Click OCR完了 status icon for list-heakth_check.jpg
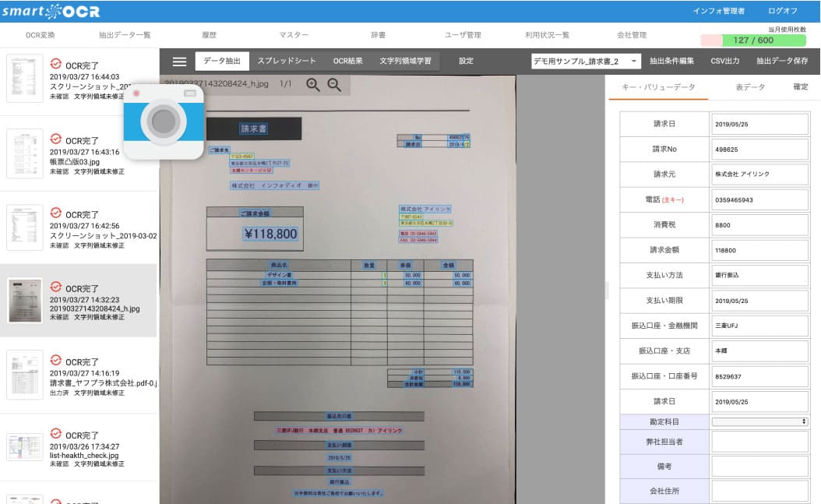The height and width of the screenshot is (504, 821). click(x=56, y=433)
